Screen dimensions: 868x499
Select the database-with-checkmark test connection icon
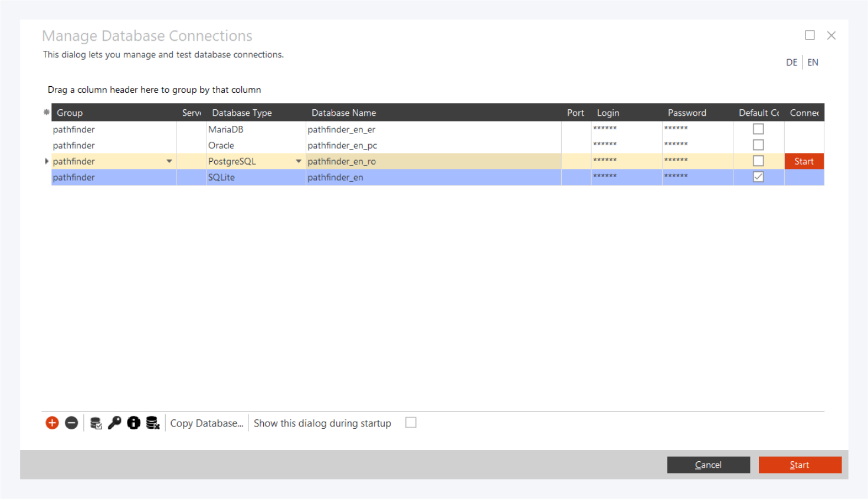[96, 423]
